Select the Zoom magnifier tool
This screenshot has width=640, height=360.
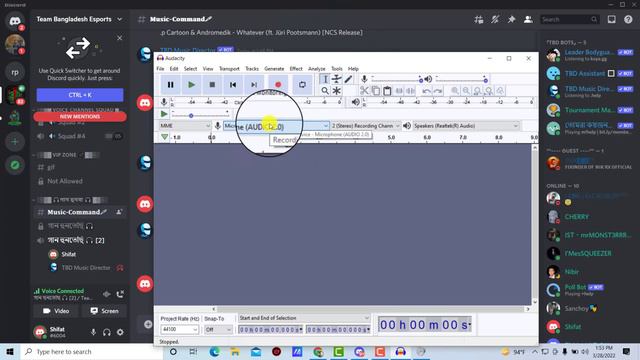pyautogui.click(x=324, y=91)
